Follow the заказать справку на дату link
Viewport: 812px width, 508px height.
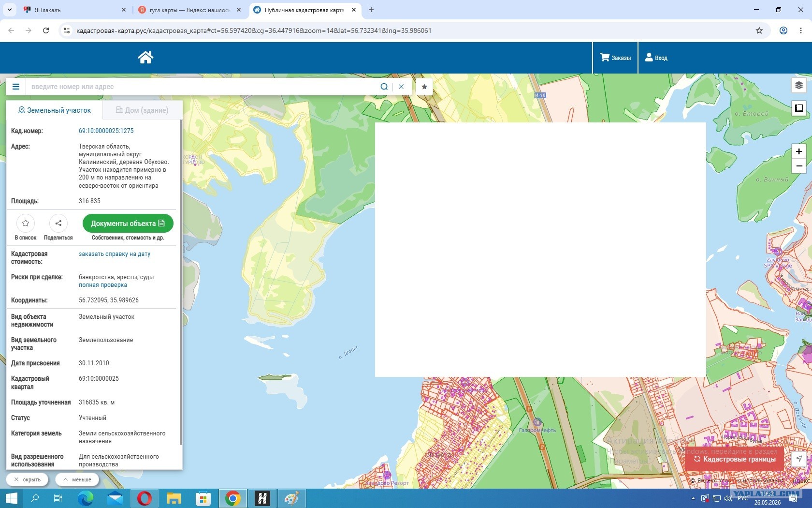(115, 254)
